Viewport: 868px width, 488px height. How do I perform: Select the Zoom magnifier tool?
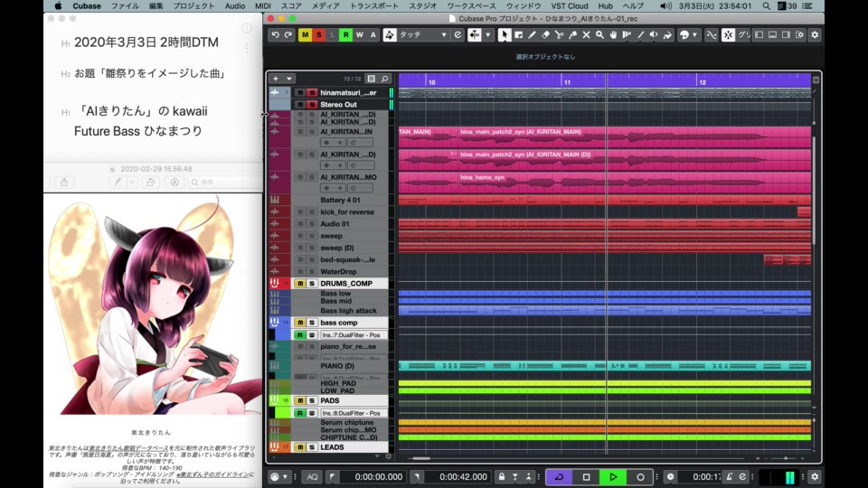[x=599, y=35]
